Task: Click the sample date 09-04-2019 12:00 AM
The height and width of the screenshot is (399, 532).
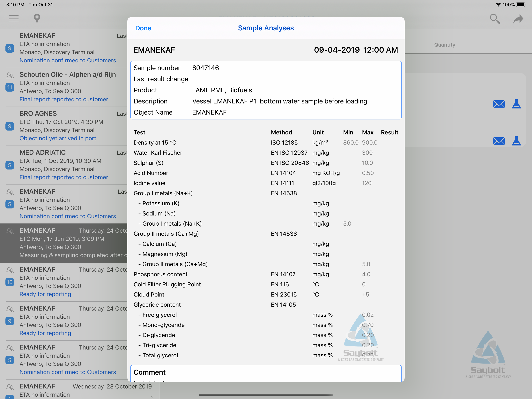Action: (x=356, y=50)
